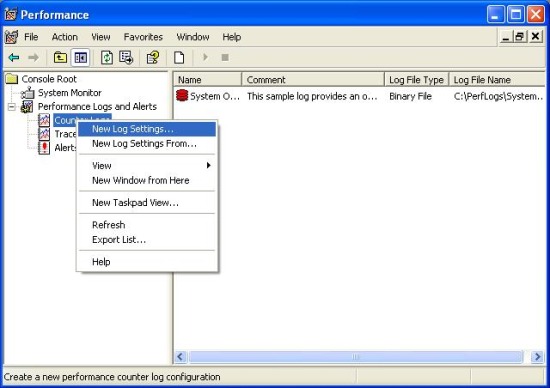Click the red System Overview log icon

pos(182,95)
